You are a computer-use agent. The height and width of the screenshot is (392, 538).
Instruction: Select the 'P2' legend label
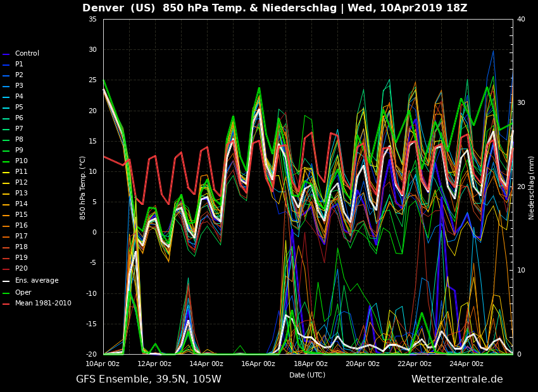(x=19, y=75)
